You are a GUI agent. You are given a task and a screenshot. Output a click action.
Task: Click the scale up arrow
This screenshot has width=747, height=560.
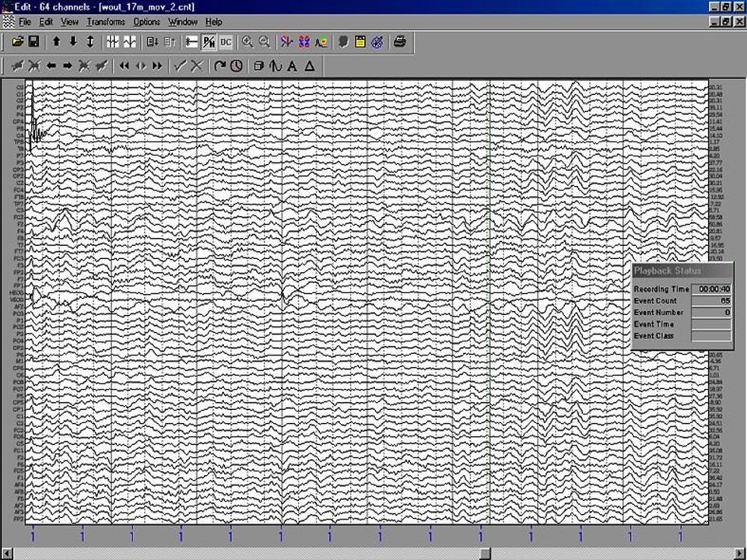click(x=56, y=42)
